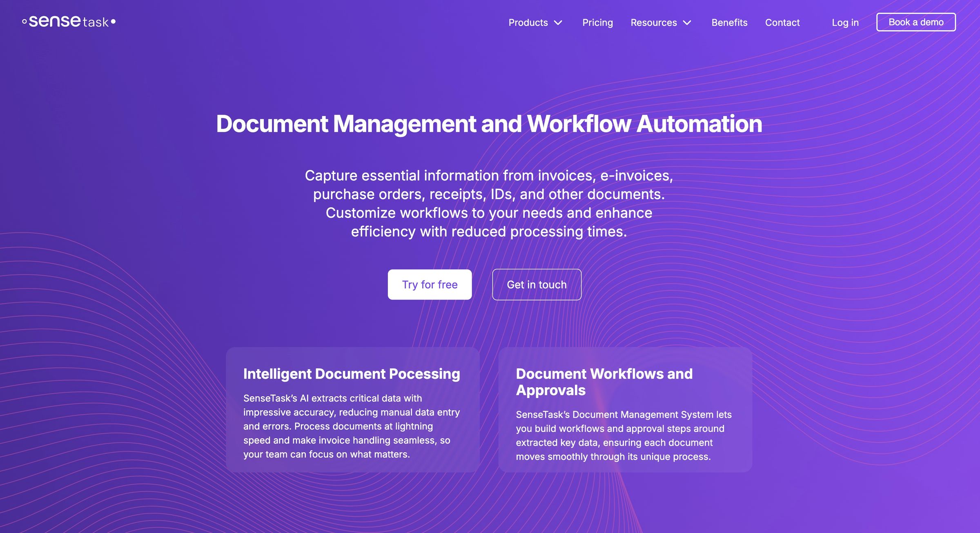Open the Pricing page from navigation
Viewport: 980px width, 533px height.
click(598, 23)
